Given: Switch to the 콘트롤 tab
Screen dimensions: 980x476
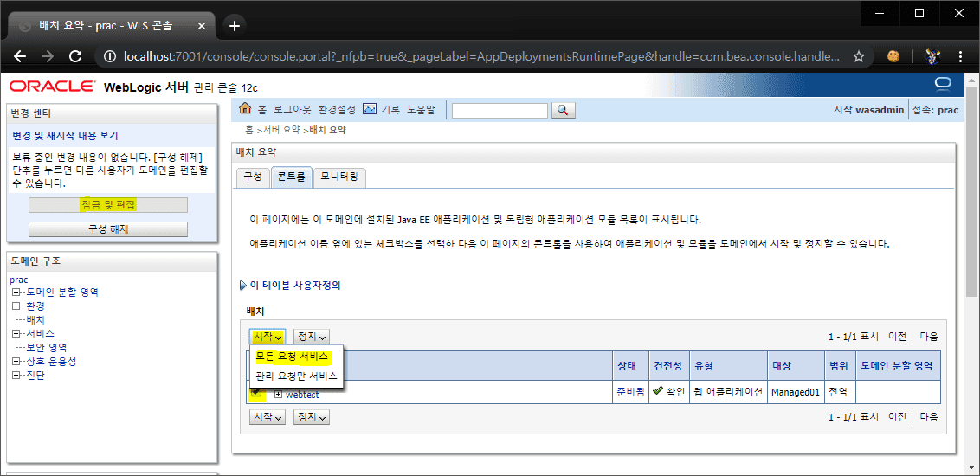Looking at the screenshot, I should [x=291, y=177].
